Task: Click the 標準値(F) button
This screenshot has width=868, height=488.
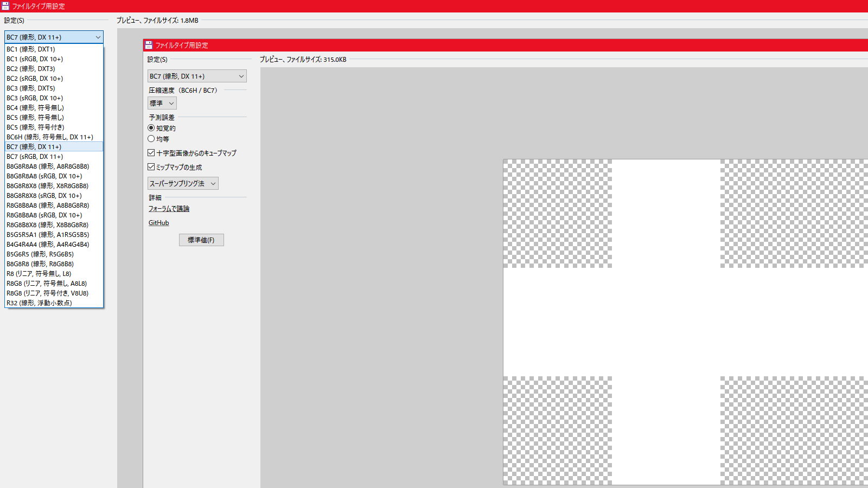Action: (201, 240)
